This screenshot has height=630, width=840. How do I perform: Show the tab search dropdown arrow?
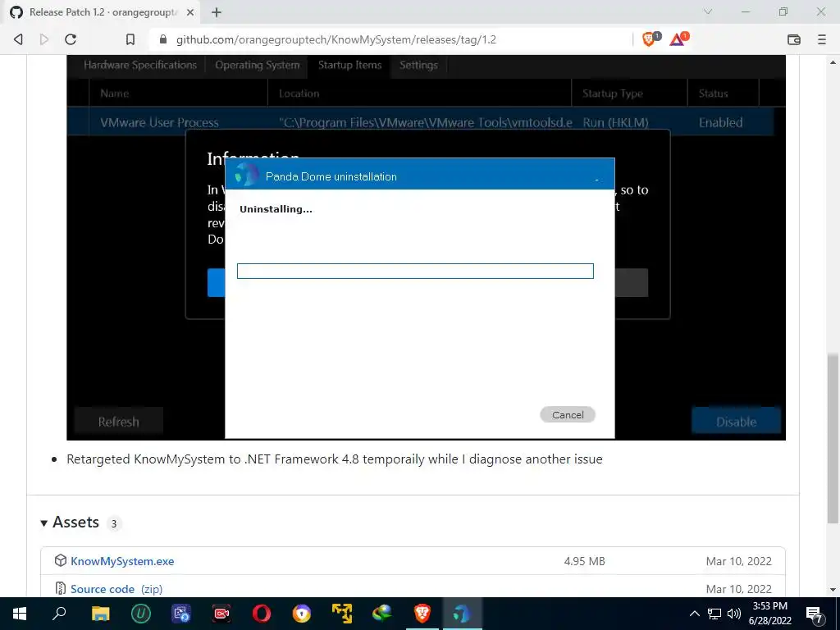[x=708, y=11]
